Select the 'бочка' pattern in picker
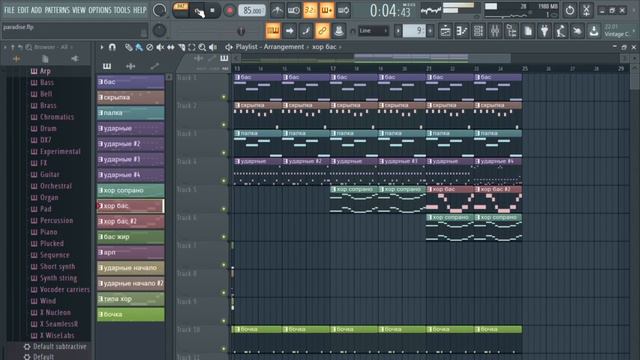The height and width of the screenshot is (360, 640). (131, 314)
